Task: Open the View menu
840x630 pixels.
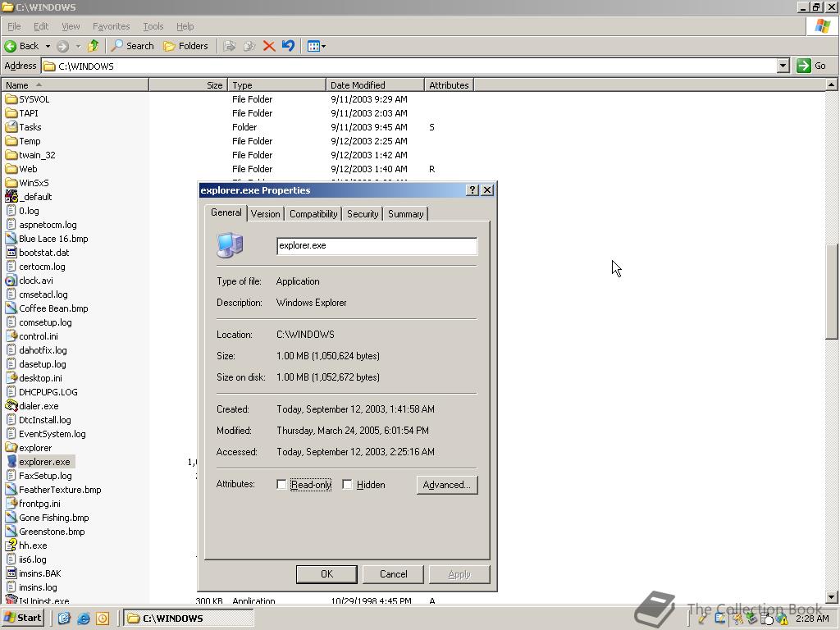Action: [x=71, y=26]
